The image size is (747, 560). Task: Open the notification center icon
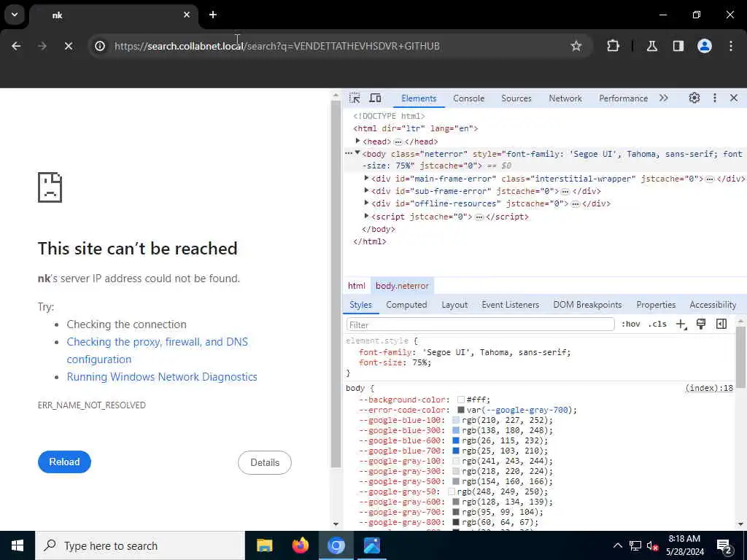point(724,546)
